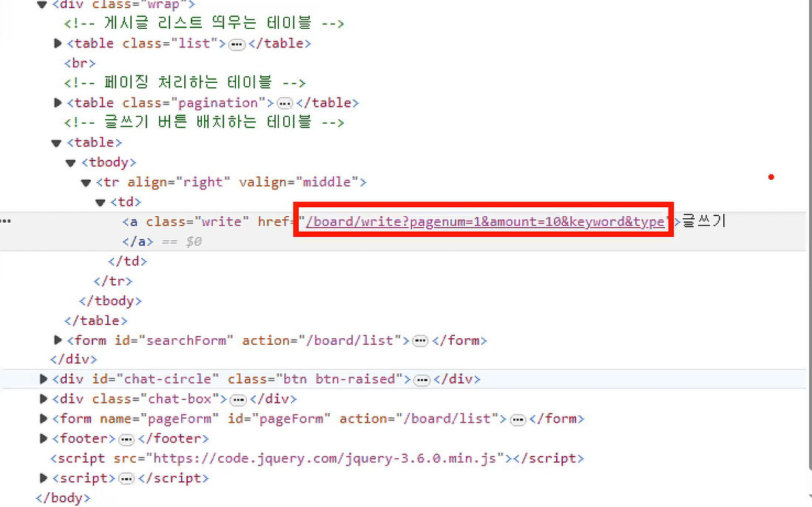This screenshot has height=507, width=812.
Task: Select comment '페이징 처리하는 테이블'
Action: (185, 82)
